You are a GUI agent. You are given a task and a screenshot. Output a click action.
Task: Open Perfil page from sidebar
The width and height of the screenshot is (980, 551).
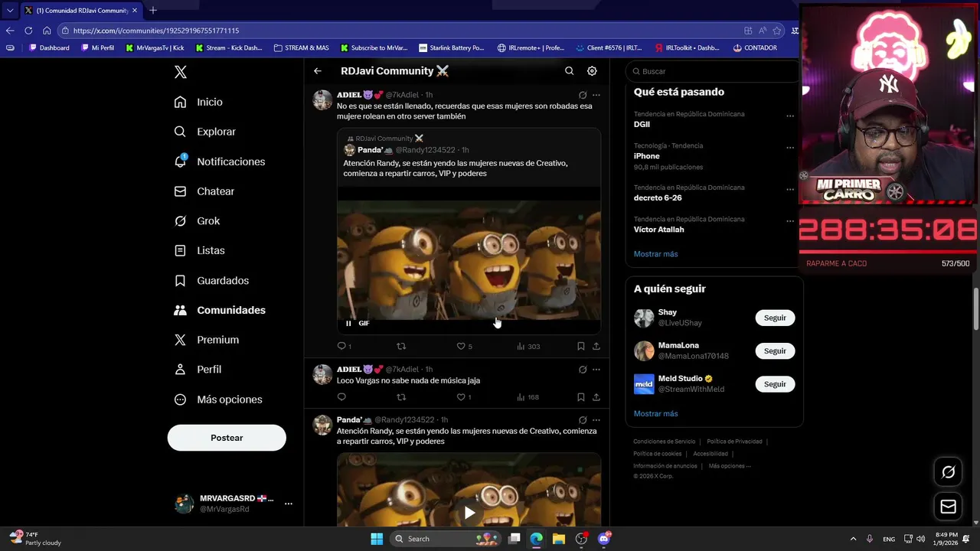click(198, 369)
